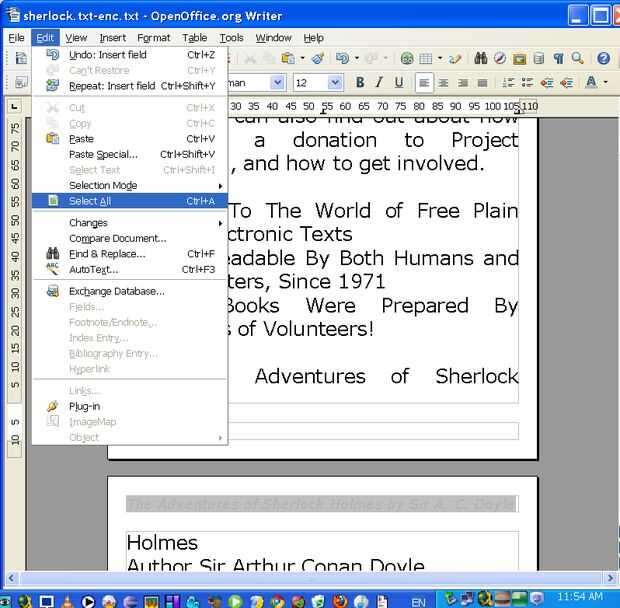620x608 pixels.
Task: Click the Chrome icon in the taskbar
Action: pos(277,601)
